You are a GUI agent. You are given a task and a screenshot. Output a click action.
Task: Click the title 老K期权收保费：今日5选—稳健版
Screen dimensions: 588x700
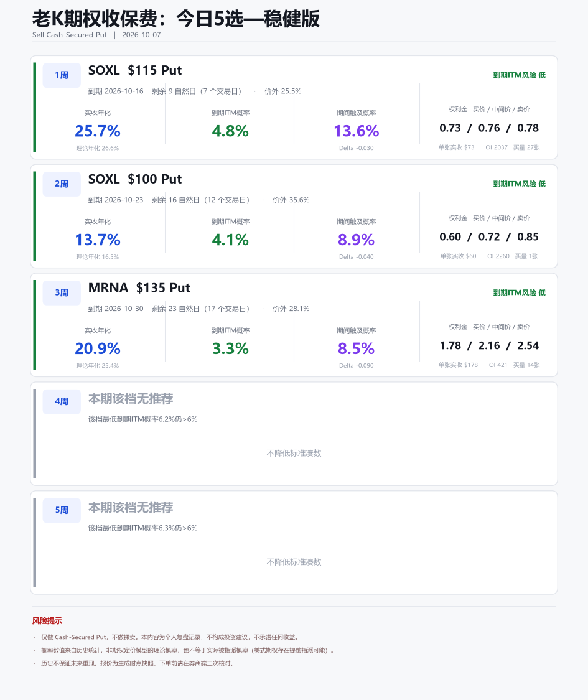(x=176, y=19)
